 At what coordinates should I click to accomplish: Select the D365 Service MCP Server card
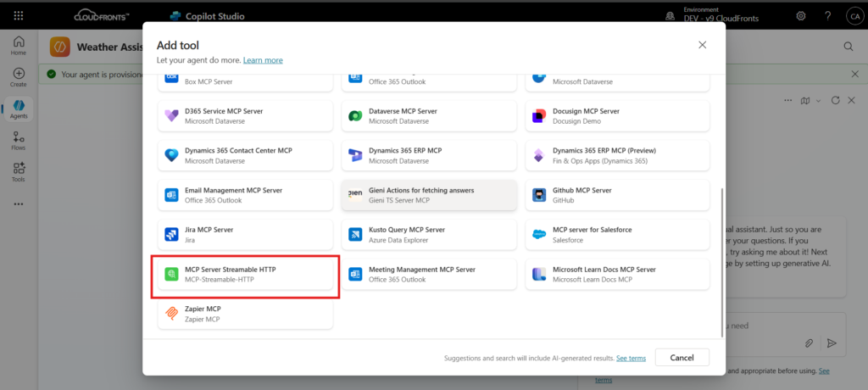coord(245,116)
